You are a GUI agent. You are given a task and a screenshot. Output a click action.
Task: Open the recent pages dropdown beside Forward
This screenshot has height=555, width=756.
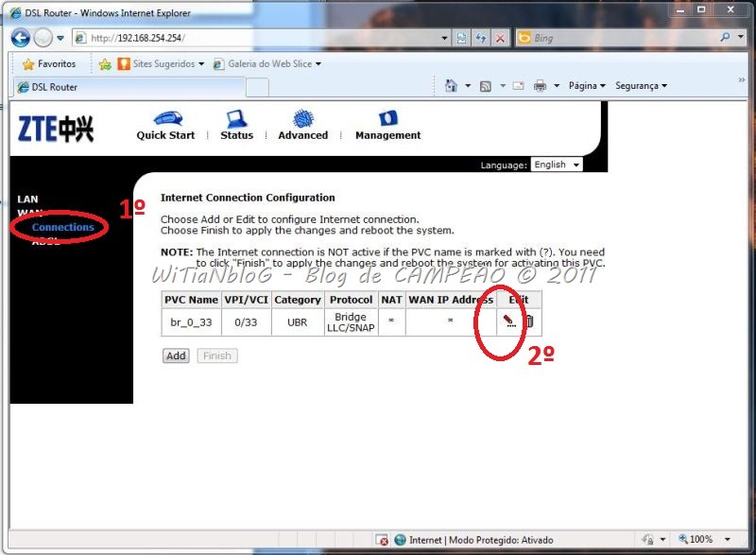60,38
